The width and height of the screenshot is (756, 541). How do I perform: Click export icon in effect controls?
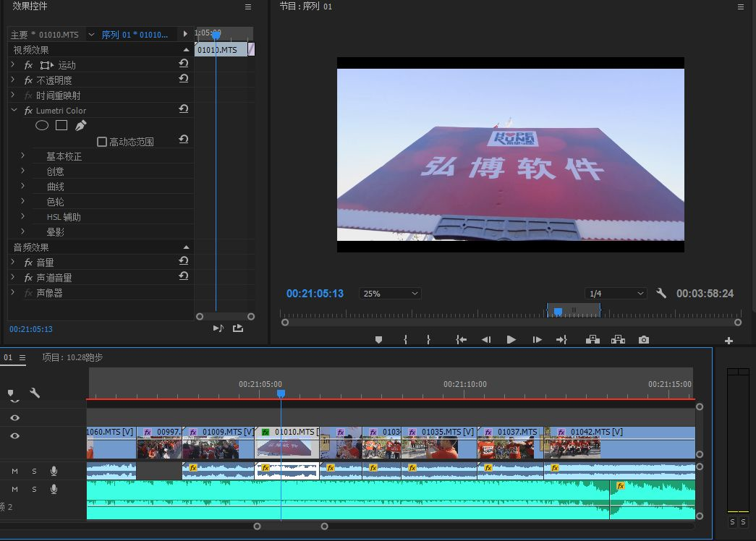coord(238,328)
